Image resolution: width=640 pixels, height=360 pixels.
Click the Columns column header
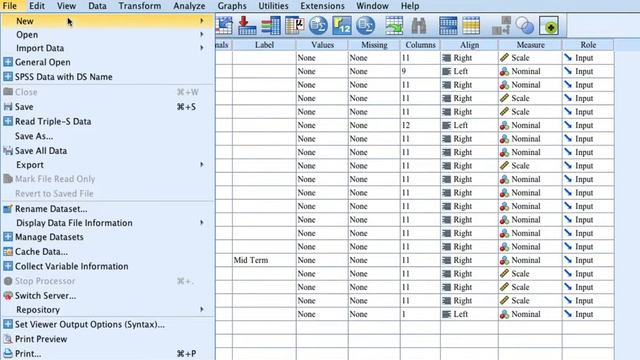[420, 45]
